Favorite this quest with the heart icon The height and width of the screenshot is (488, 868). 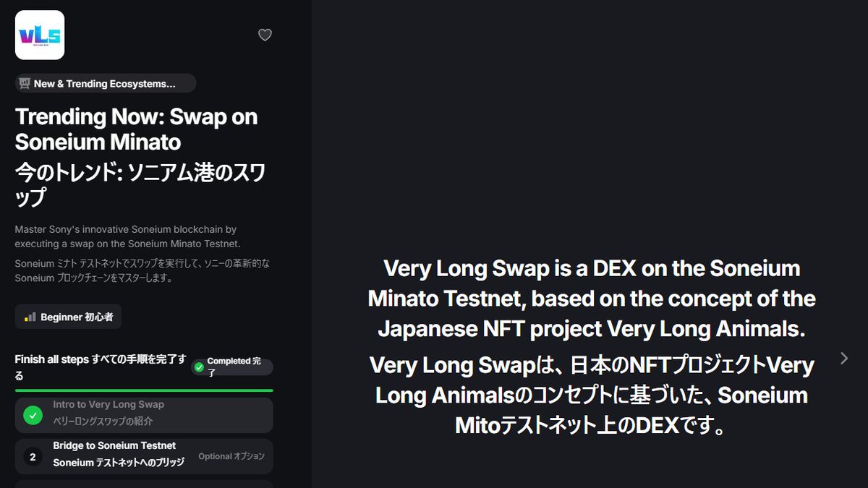[x=265, y=35]
